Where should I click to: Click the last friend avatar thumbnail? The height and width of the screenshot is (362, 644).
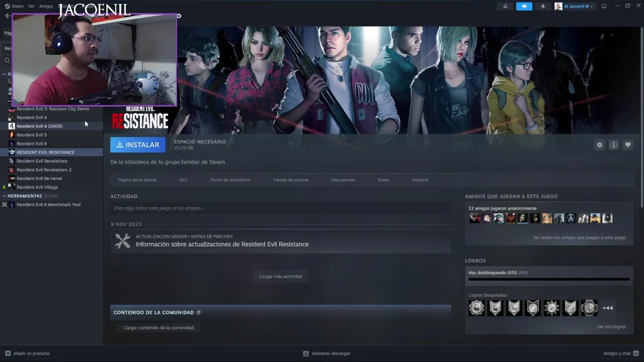coord(607,218)
